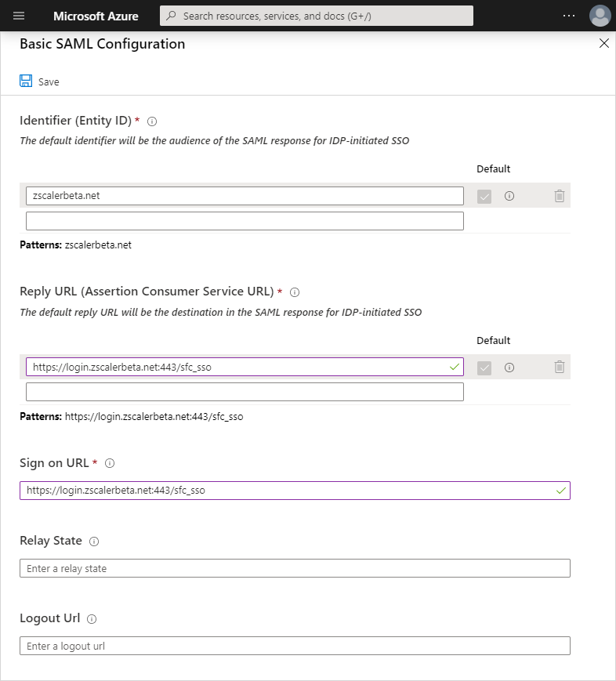
Task: Show info tooltip for Identifier (Entity ID)
Action: pos(152,121)
